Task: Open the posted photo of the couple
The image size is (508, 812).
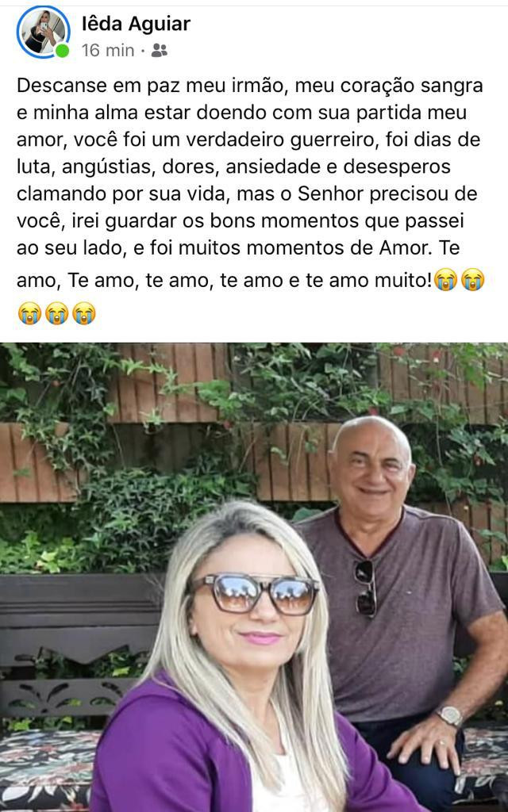Action: pyautogui.click(x=254, y=577)
